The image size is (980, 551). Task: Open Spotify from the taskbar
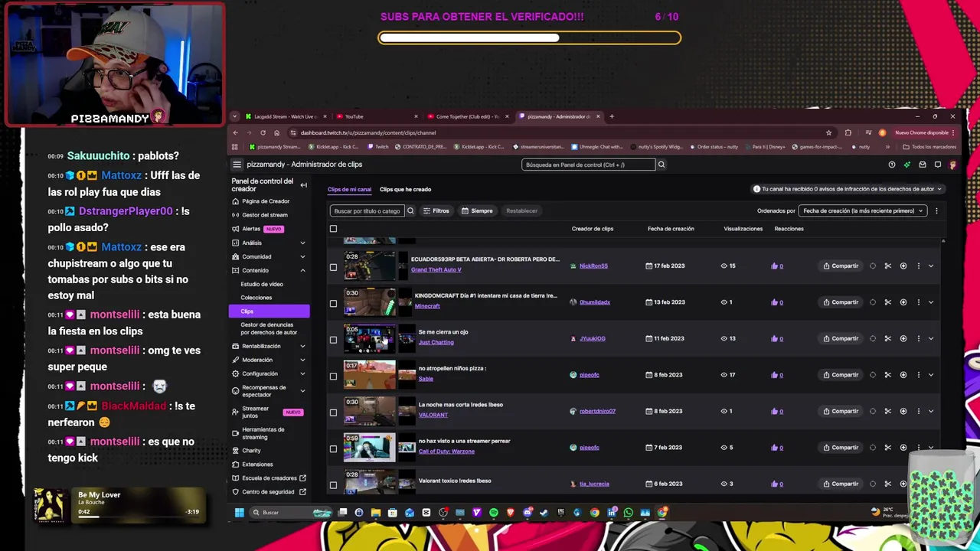point(494,513)
